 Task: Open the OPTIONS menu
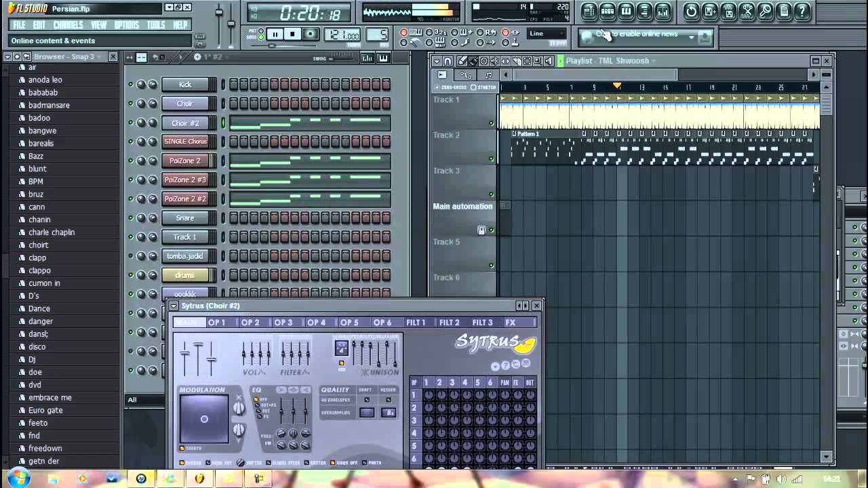point(127,25)
